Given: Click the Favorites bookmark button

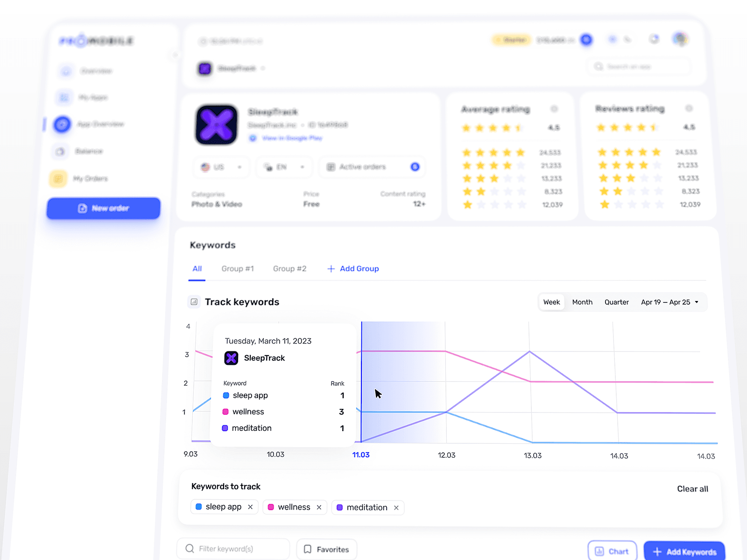Looking at the screenshot, I should 327,549.
